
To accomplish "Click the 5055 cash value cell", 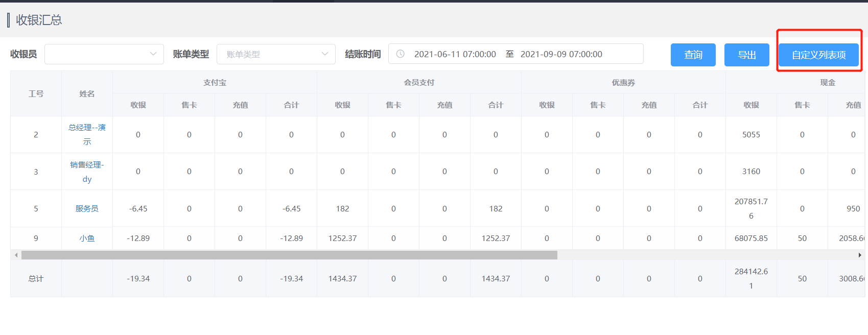I will pyautogui.click(x=751, y=134).
